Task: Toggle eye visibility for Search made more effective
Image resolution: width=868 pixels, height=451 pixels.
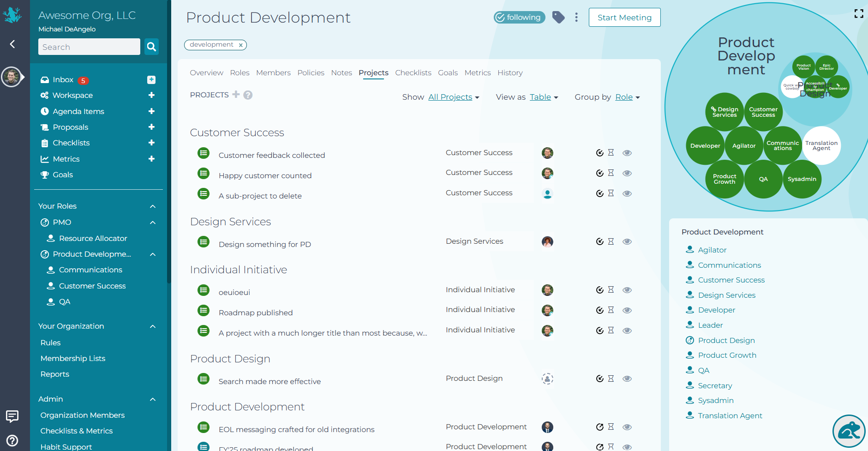Action: pyautogui.click(x=627, y=379)
